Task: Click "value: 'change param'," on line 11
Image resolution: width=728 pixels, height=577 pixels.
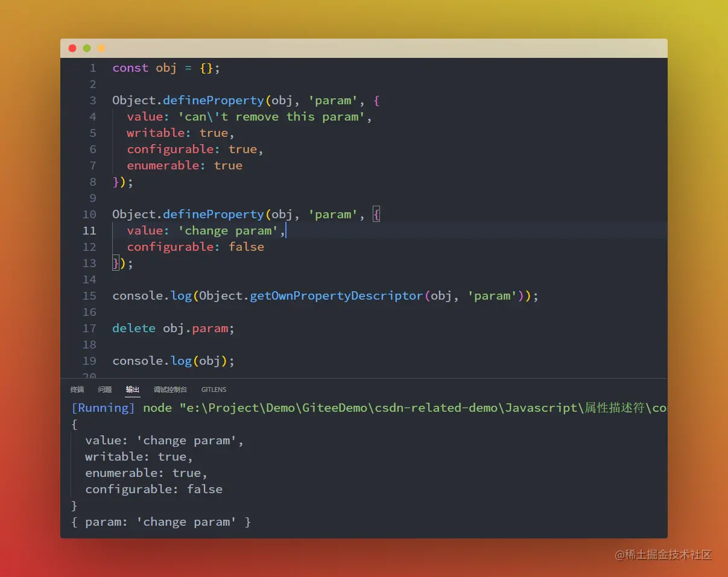Action: point(205,231)
